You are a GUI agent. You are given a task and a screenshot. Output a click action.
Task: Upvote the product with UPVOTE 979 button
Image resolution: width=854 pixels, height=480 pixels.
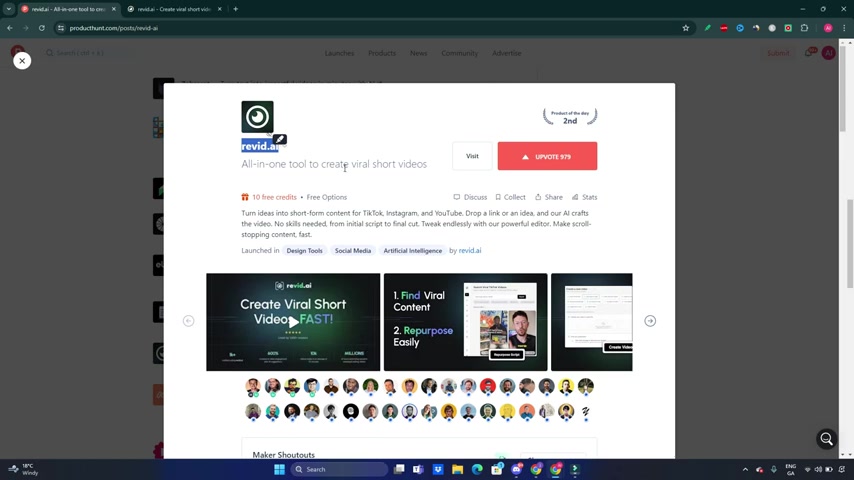click(x=547, y=156)
